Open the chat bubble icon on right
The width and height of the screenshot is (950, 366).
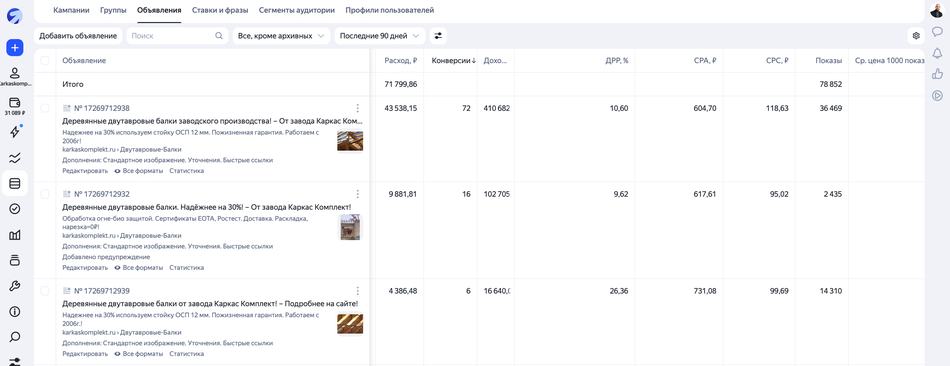click(937, 32)
